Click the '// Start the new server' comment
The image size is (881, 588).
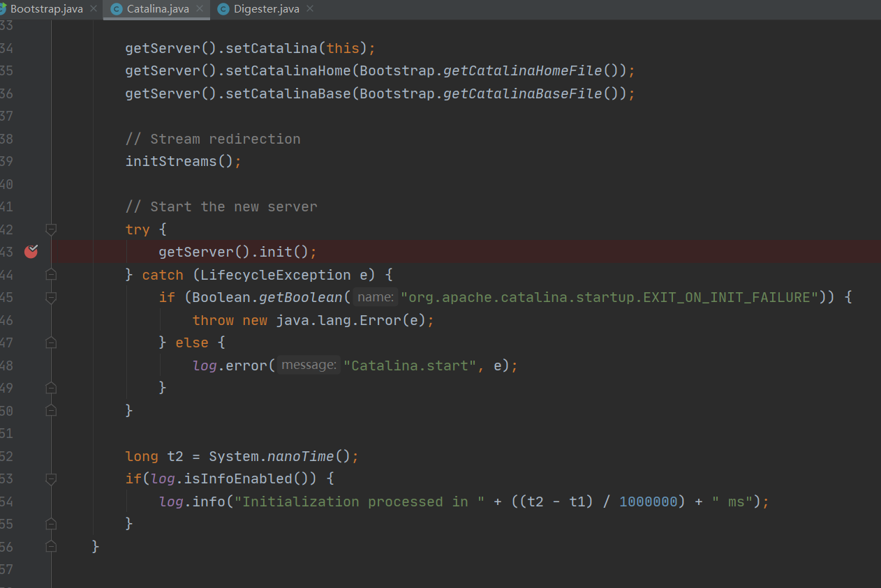221,206
